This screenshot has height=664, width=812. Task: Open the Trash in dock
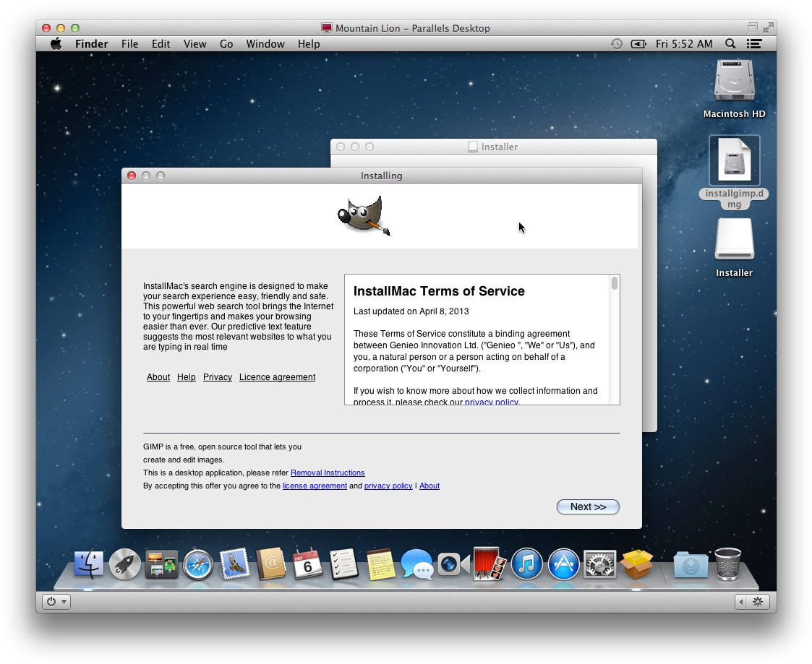click(727, 564)
